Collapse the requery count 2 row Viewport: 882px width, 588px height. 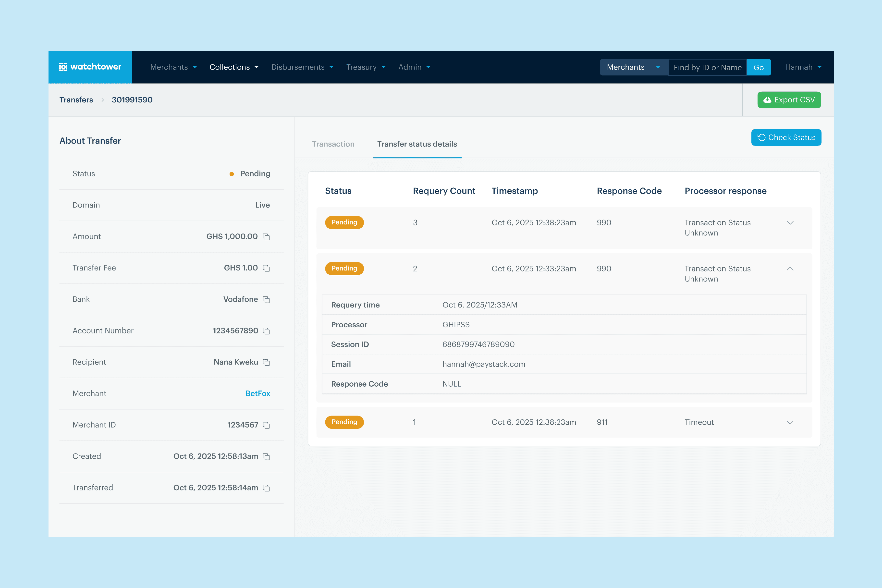click(x=790, y=269)
